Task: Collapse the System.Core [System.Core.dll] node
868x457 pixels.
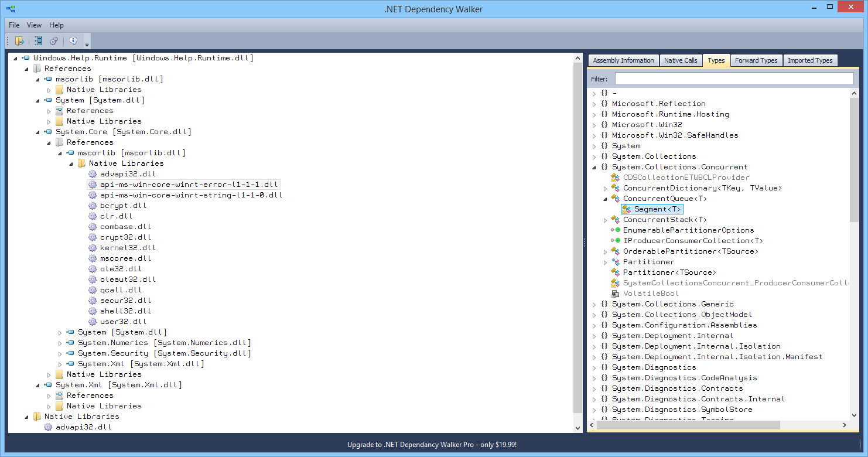Action: 37,132
